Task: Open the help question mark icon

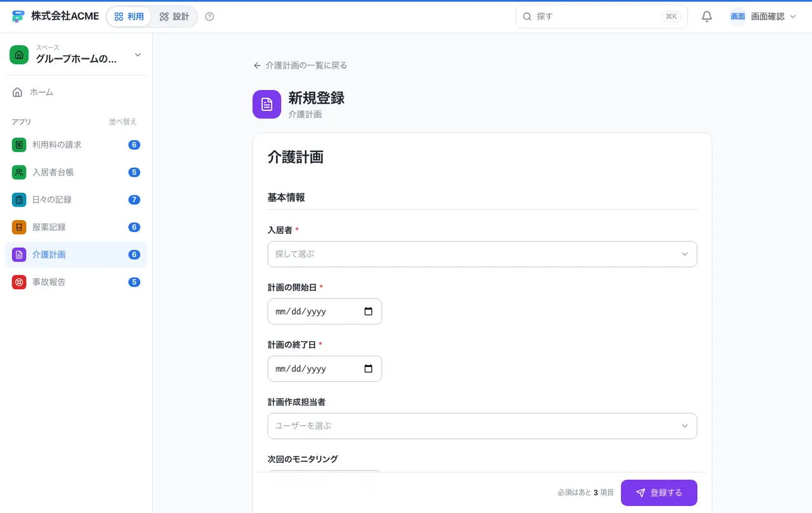Action: coord(210,16)
